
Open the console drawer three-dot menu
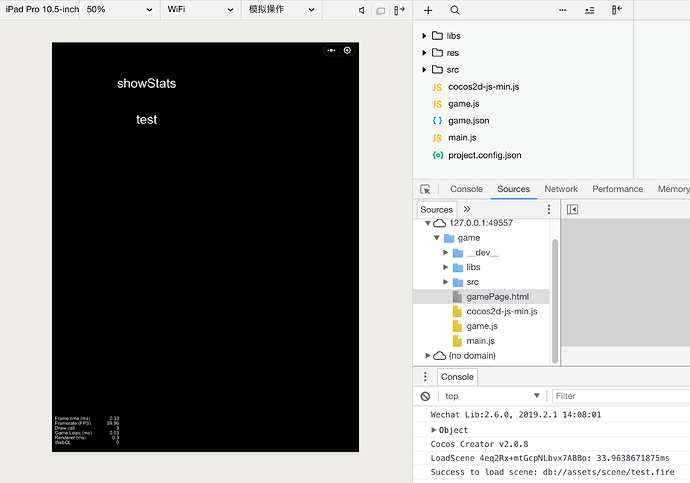[425, 377]
